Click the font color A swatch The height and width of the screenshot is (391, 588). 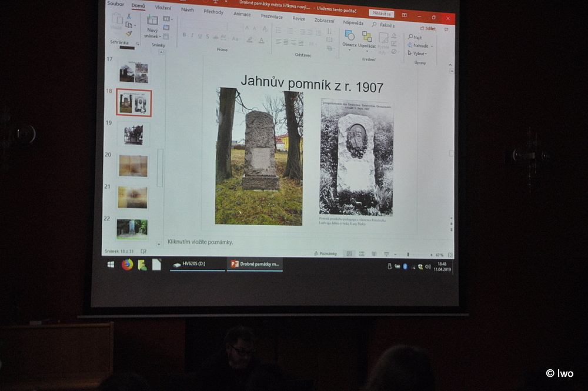pos(262,40)
